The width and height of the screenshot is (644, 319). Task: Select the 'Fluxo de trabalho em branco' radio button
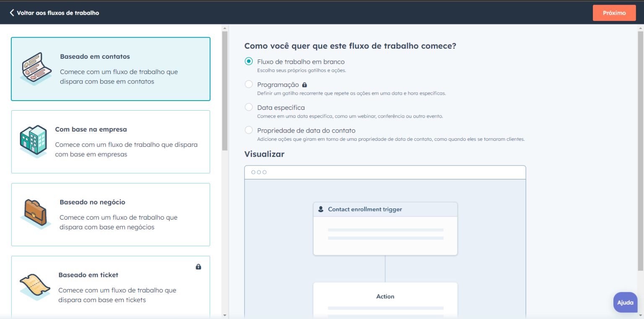click(248, 62)
